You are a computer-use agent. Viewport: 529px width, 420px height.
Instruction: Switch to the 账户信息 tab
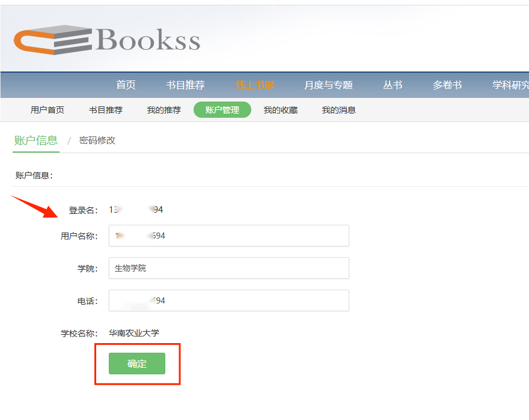36,141
